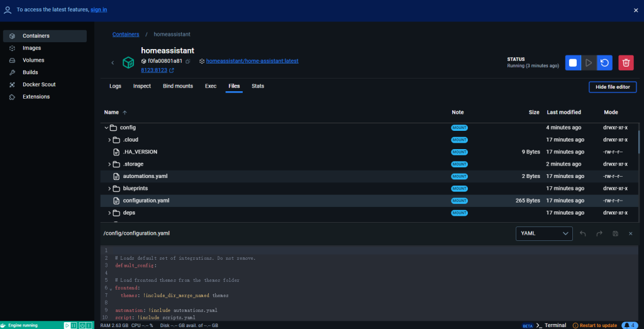Select the automations.yaml file name
The height and width of the screenshot is (329, 644).
[145, 176]
